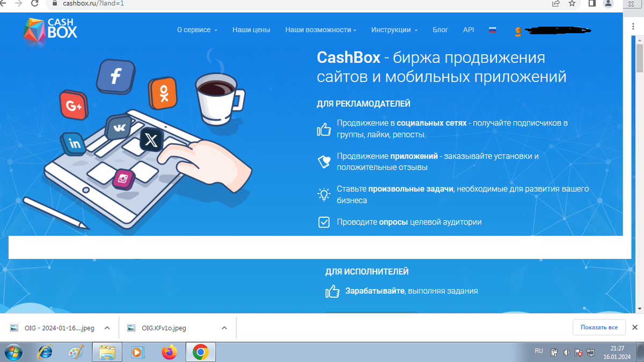The width and height of the screenshot is (644, 362).
Task: Click the taskbar clock showing 21:27
Action: (x=618, y=352)
